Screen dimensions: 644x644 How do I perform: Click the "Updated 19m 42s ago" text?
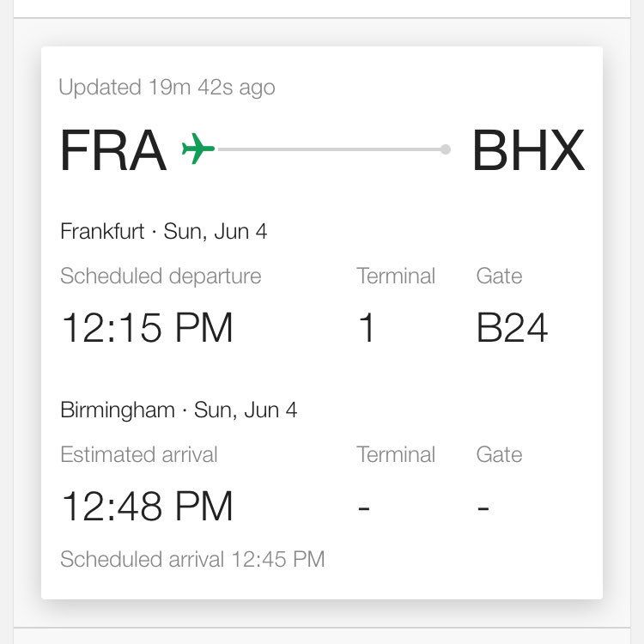167,87
